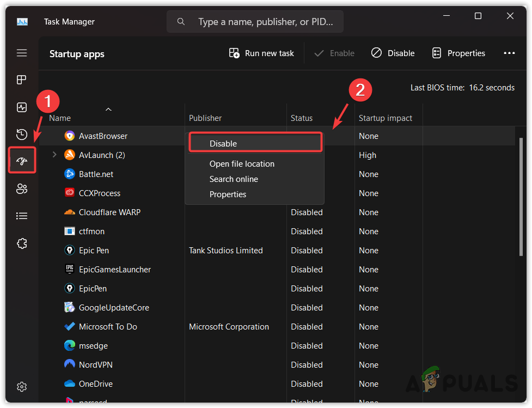The height and width of the screenshot is (408, 532).
Task: Select the Startup apps sidebar icon
Action: (x=22, y=160)
